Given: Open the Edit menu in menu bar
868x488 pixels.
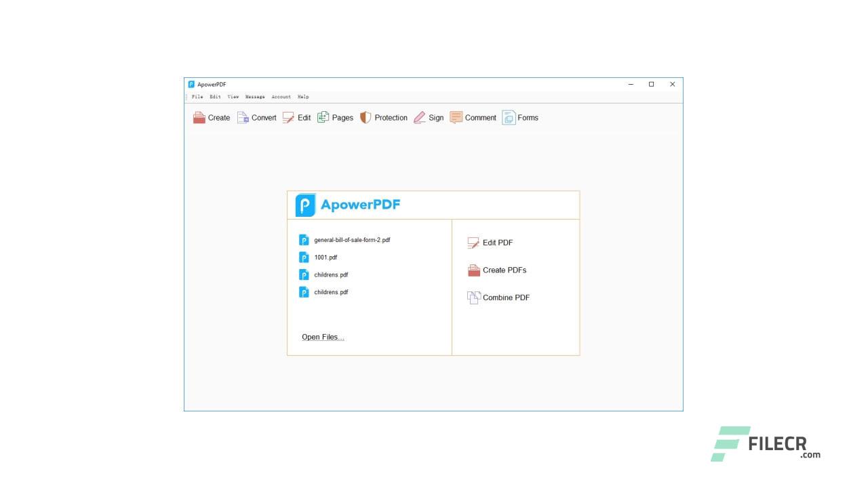Looking at the screenshot, I should [215, 97].
